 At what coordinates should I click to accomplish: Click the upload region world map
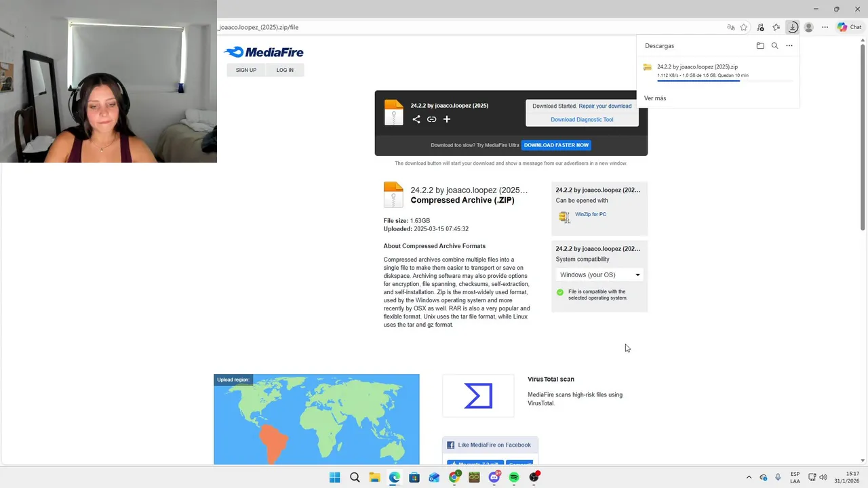[x=317, y=420]
